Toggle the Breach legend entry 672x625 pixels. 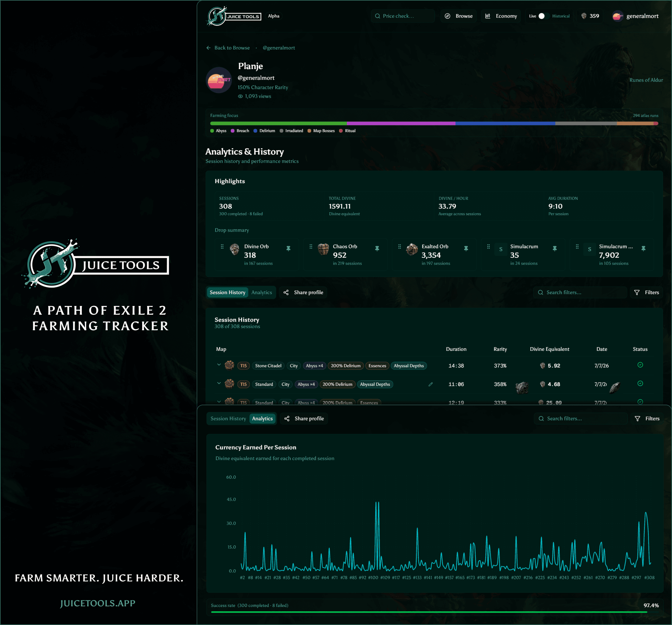(240, 131)
